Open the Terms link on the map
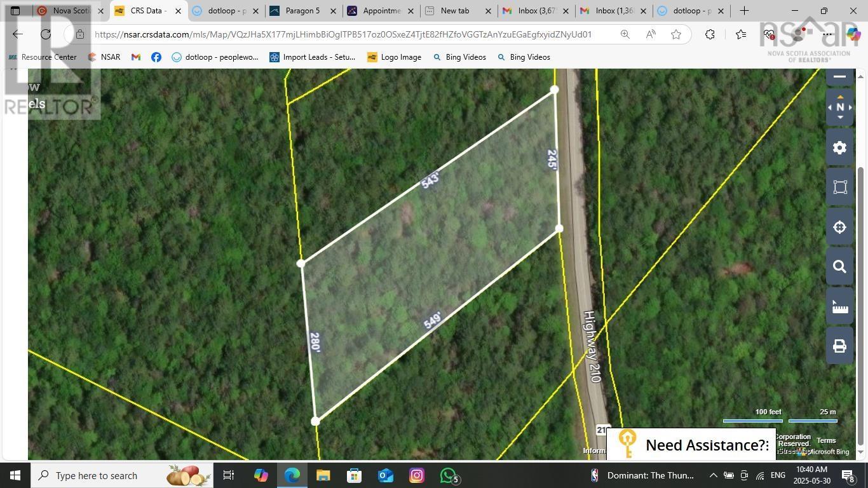Viewport: 868px width, 488px height. click(x=825, y=440)
